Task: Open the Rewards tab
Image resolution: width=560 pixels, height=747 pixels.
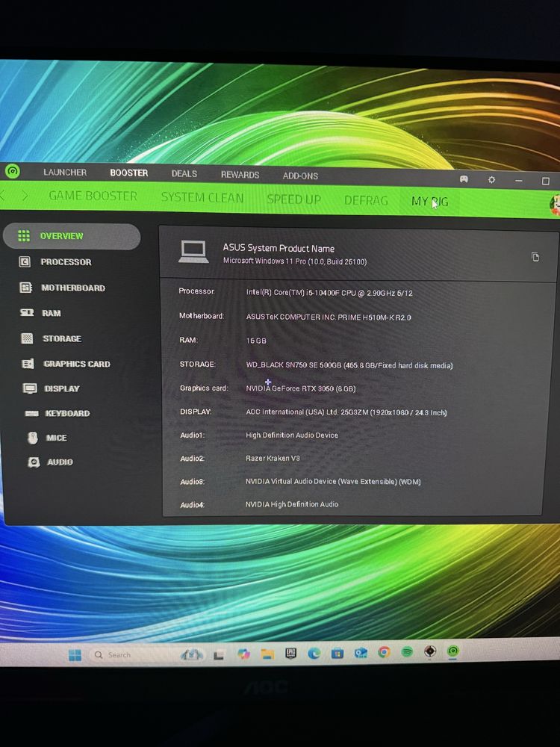Action: point(240,174)
